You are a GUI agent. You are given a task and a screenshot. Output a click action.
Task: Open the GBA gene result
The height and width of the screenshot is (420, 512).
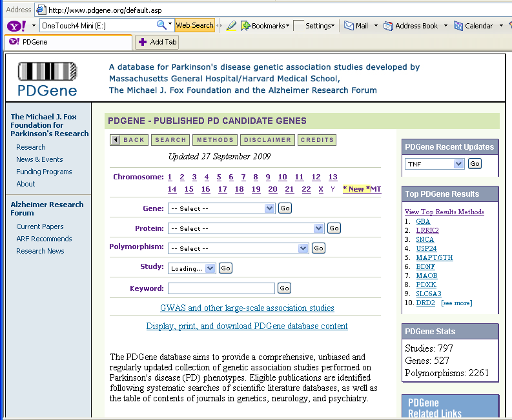[x=423, y=221]
